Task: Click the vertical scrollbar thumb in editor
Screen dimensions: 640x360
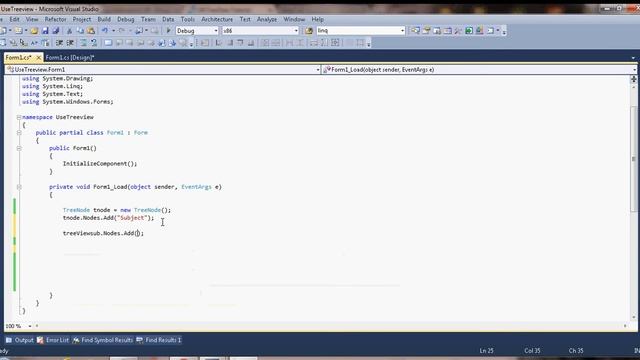Action: tap(633, 159)
